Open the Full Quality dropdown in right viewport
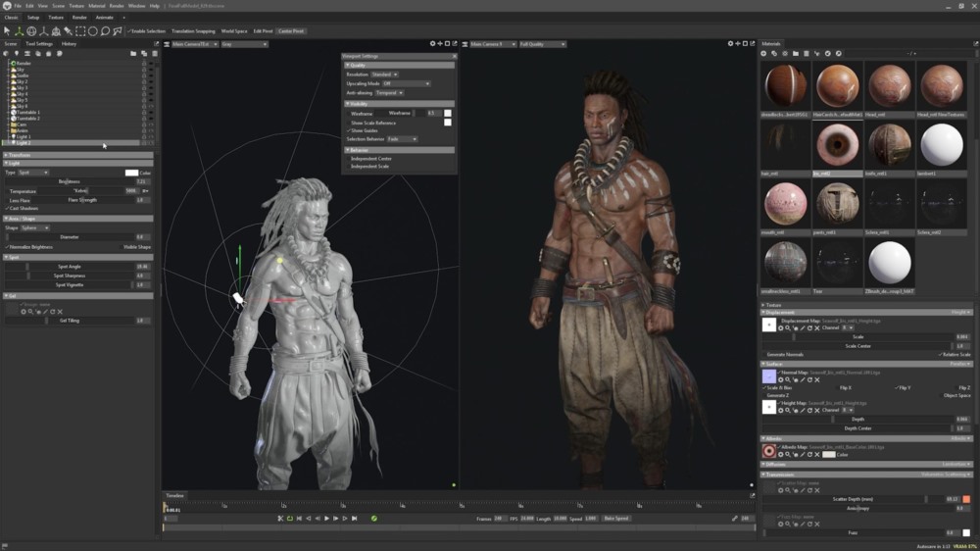The height and width of the screenshot is (551, 980). click(543, 44)
